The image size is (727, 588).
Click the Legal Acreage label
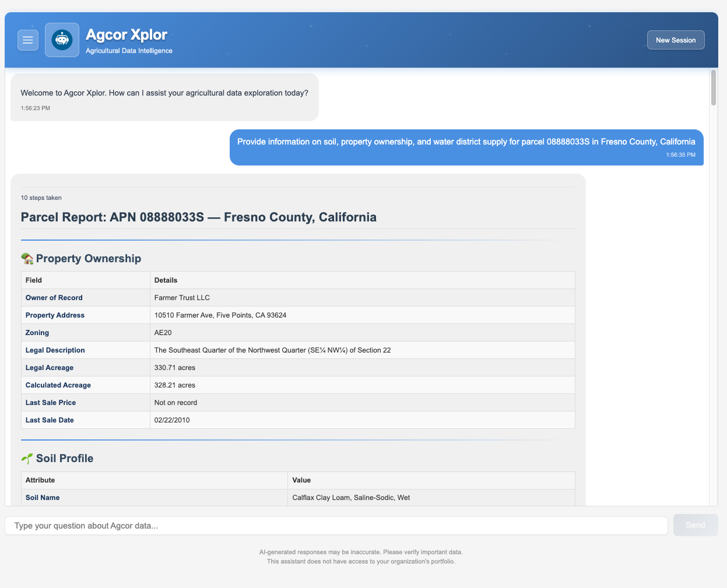pyautogui.click(x=50, y=368)
